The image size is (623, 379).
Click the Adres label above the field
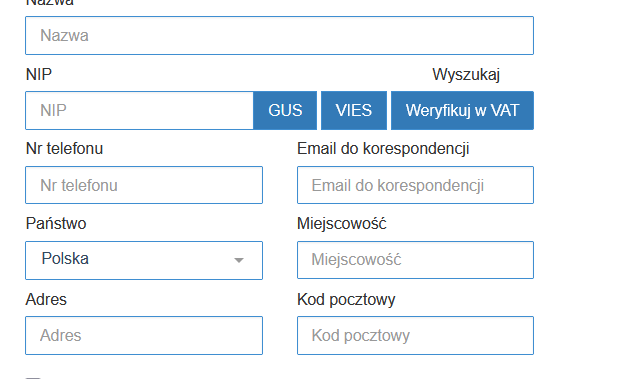[46, 299]
